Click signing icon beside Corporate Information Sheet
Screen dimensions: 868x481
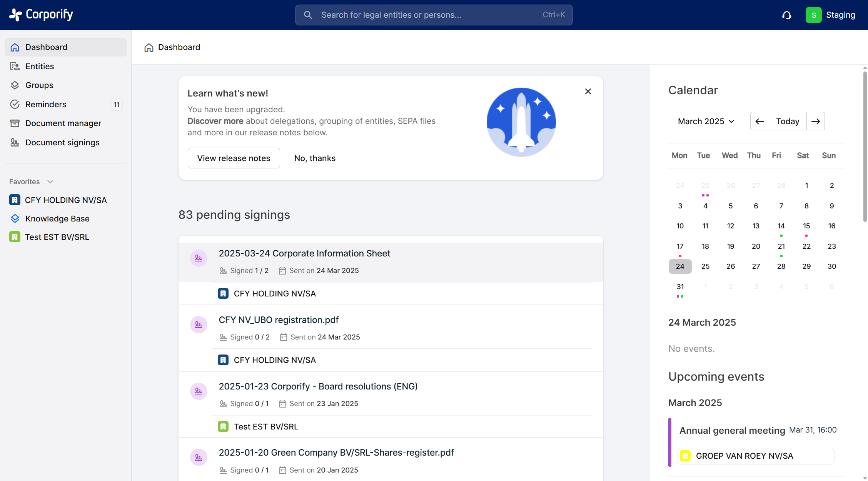(x=199, y=258)
